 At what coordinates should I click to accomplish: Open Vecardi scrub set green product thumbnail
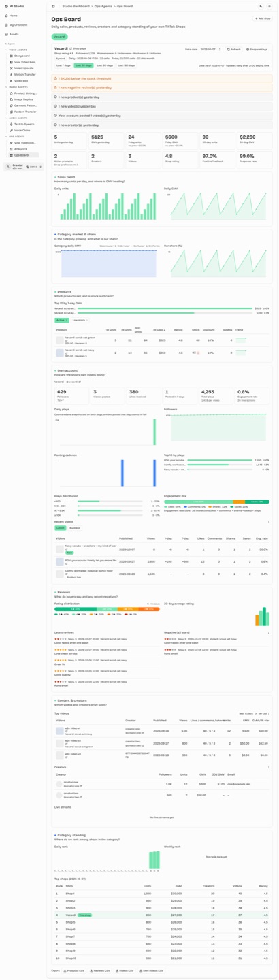(60, 340)
